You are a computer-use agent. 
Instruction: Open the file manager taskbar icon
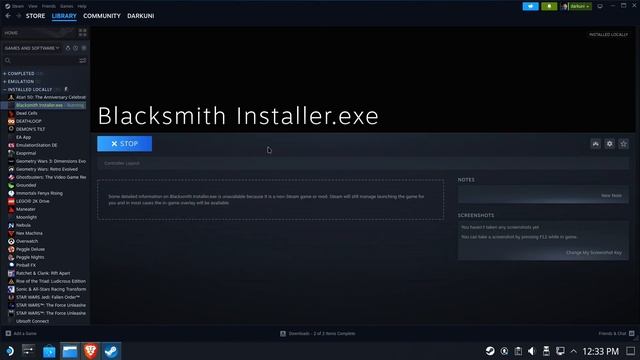[70, 351]
